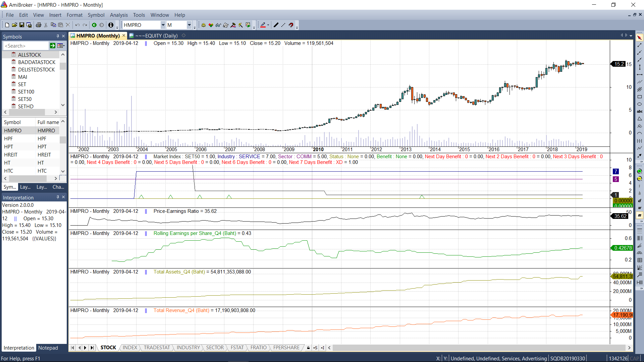Toggle pin on Interpretation panel
644x362 pixels.
[x=58, y=197]
